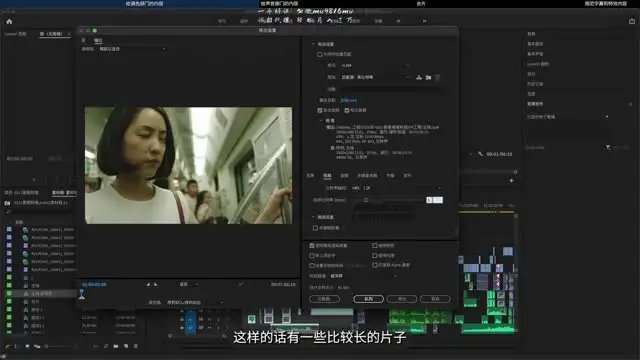The image size is (640, 360).
Task: Click the 元数据 button
Action: point(324,299)
